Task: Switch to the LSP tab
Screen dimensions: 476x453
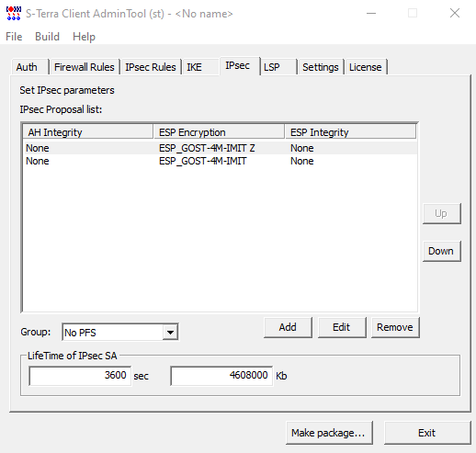Action: point(278,67)
